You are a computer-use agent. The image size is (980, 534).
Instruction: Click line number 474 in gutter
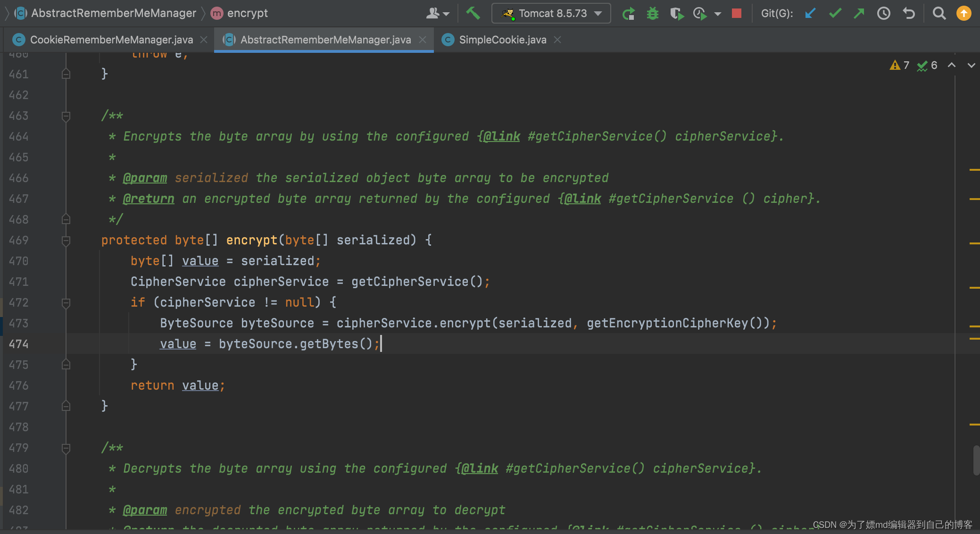[x=19, y=344]
